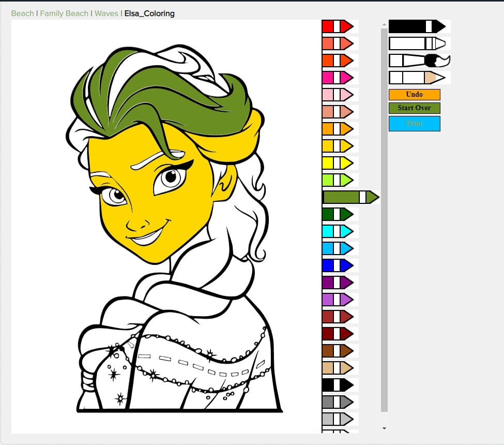
Task: Select the tan crayon
Action: coord(338,368)
